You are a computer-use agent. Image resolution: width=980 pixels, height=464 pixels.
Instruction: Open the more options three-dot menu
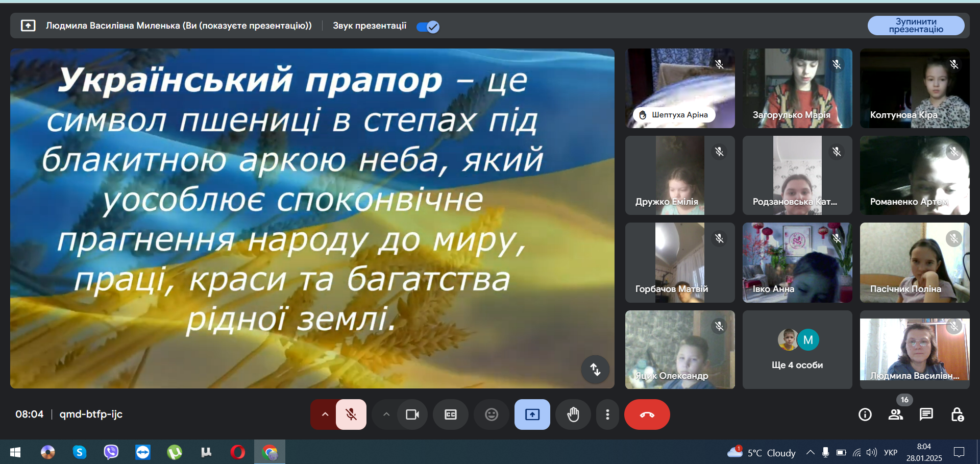pos(607,414)
